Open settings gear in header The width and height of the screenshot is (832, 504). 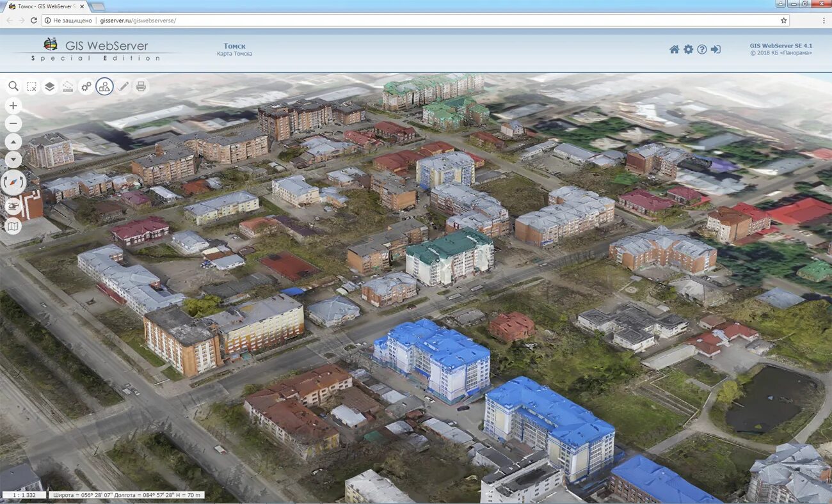coord(688,49)
